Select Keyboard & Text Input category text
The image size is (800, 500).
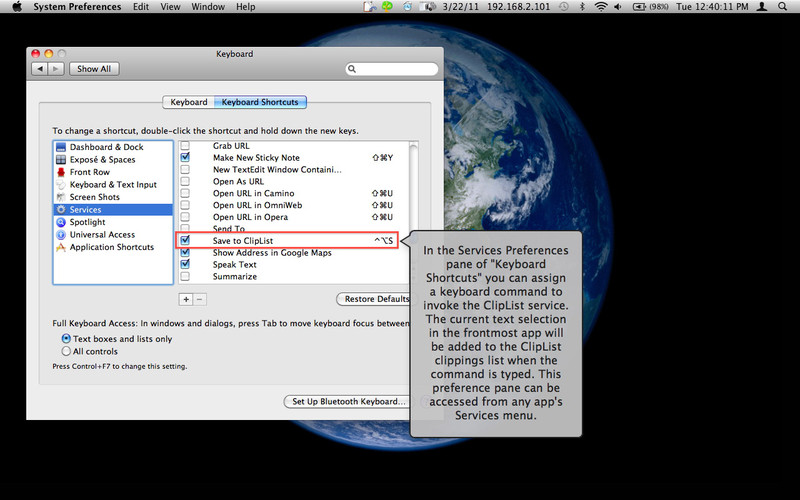pos(113,185)
